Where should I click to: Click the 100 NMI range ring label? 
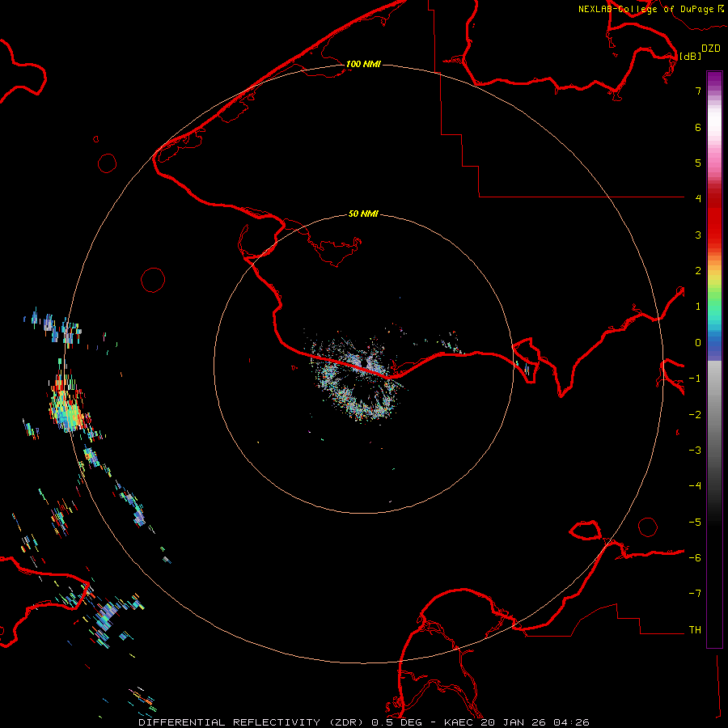click(x=363, y=64)
